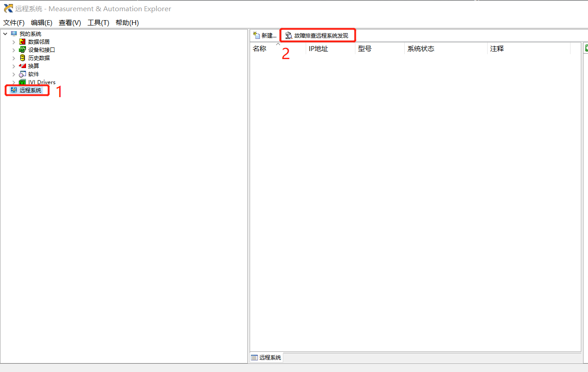
Task: Click the 历史数据 database icon
Action: [x=22, y=58]
